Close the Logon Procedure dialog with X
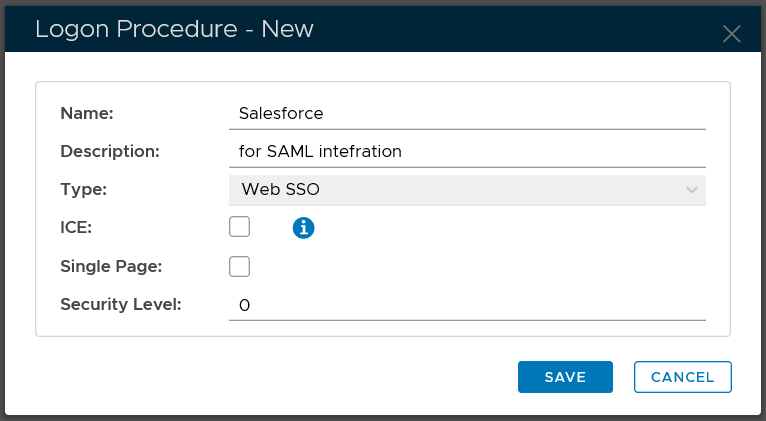The width and height of the screenshot is (766, 421). 731,34
